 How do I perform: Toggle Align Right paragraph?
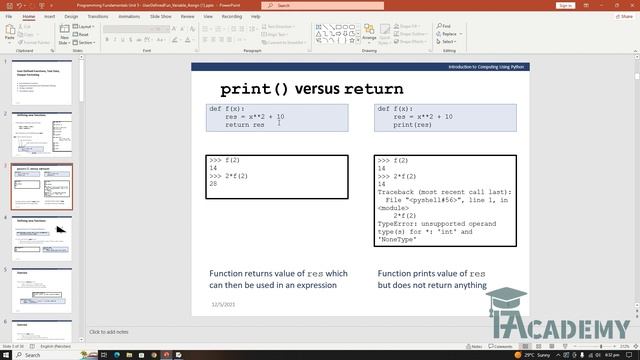click(x=222, y=40)
